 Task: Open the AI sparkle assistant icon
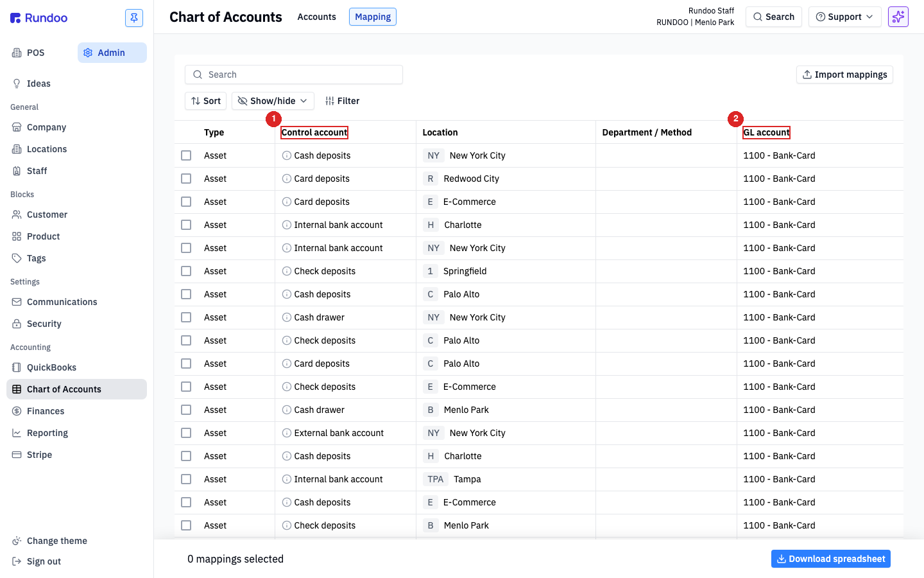coord(898,17)
